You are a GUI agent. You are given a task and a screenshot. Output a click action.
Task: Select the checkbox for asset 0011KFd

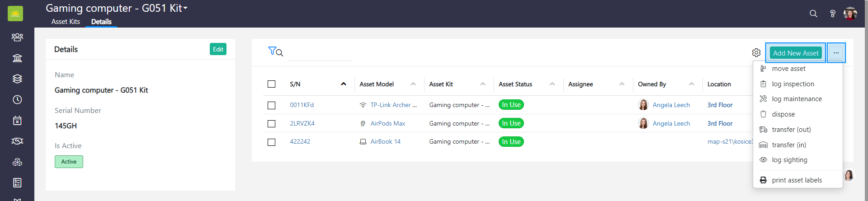[271, 105]
